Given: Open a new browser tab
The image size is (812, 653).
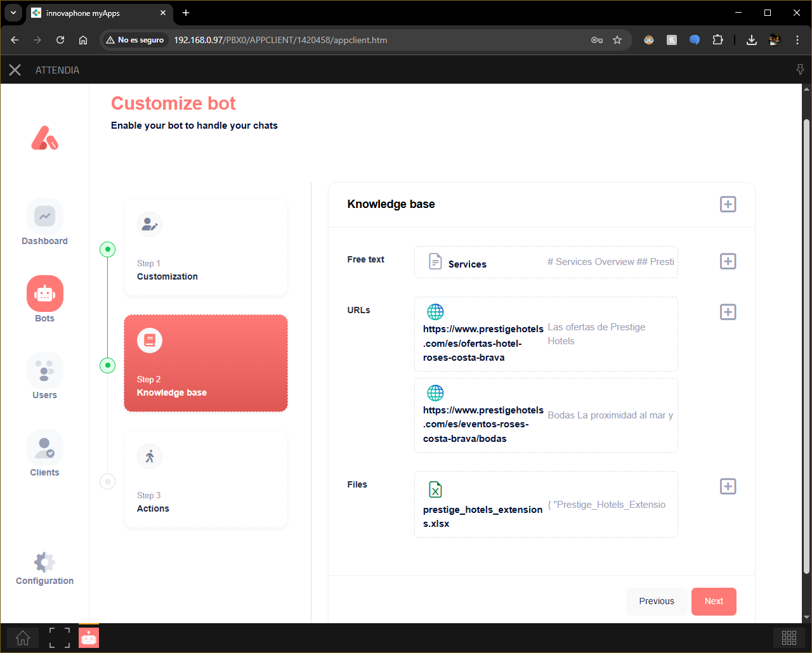Looking at the screenshot, I should point(186,13).
